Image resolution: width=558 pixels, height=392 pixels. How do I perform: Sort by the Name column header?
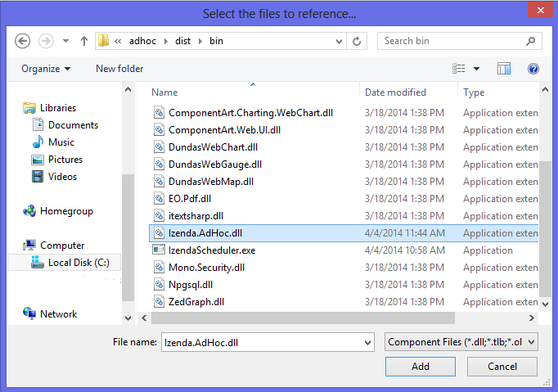[164, 92]
